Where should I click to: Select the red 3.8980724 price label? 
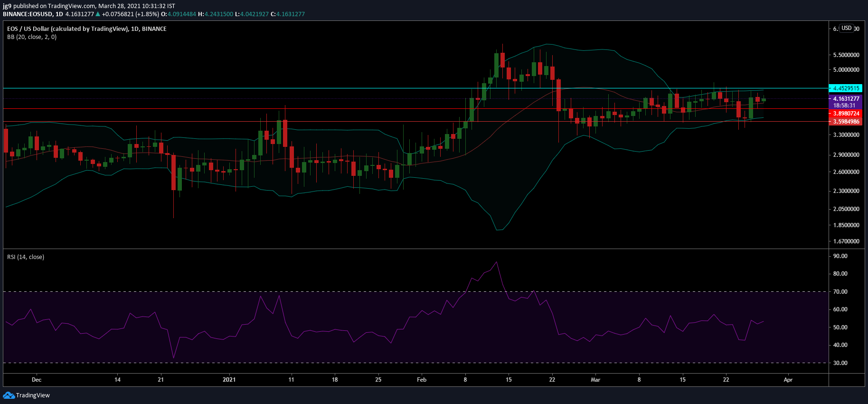click(x=845, y=114)
